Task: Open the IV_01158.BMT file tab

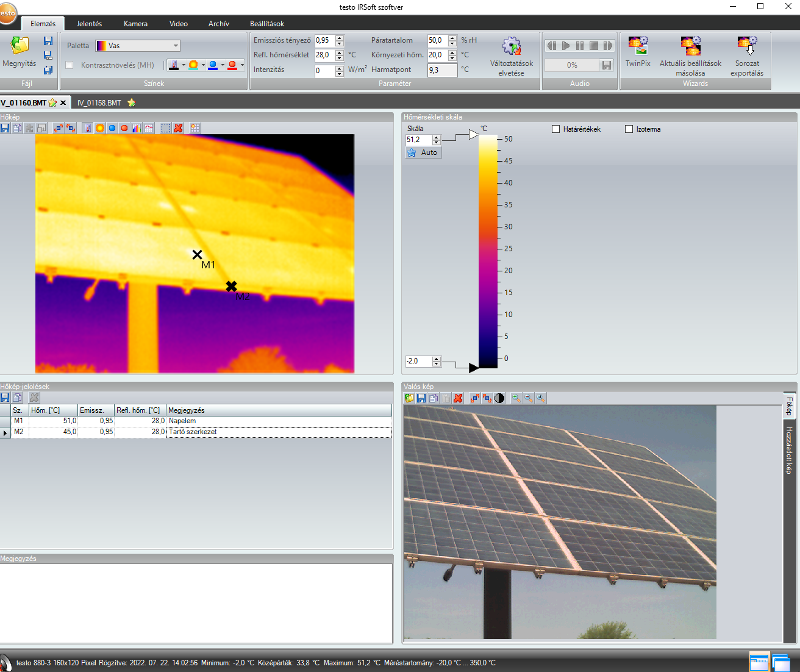Action: pyautogui.click(x=99, y=103)
